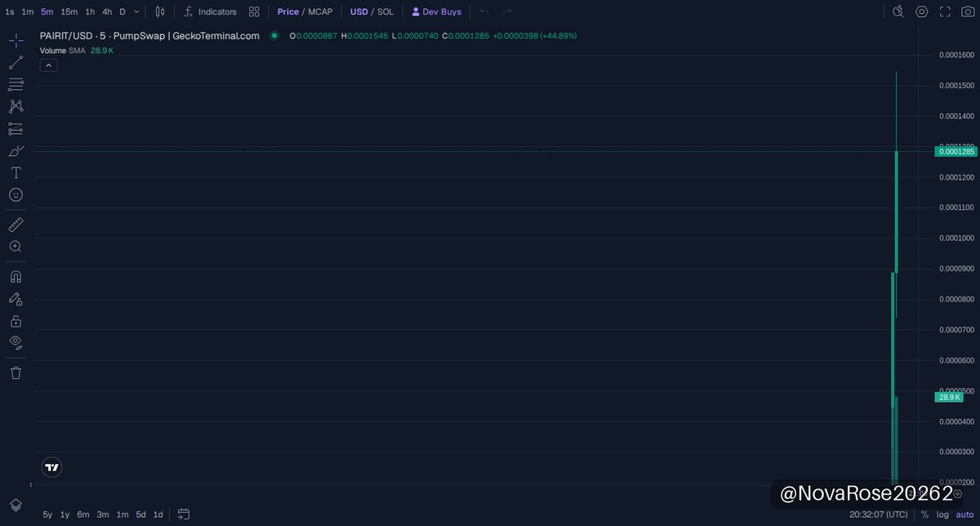Open the Indicators dialog
This screenshot has height=526, width=980.
pyautogui.click(x=210, y=11)
